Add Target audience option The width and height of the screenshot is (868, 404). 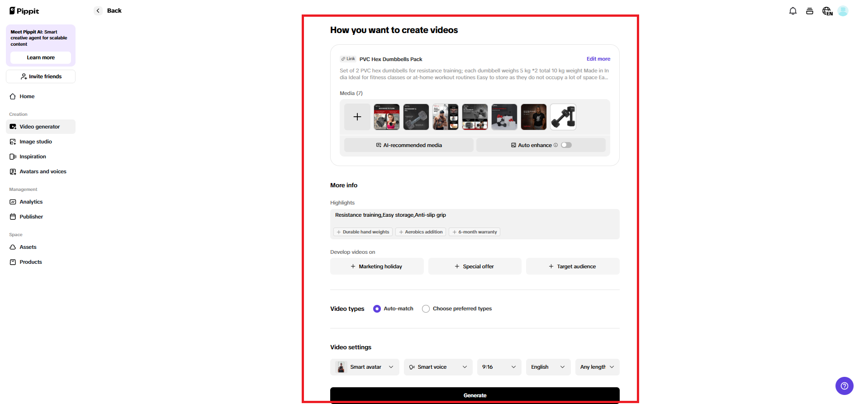(573, 266)
